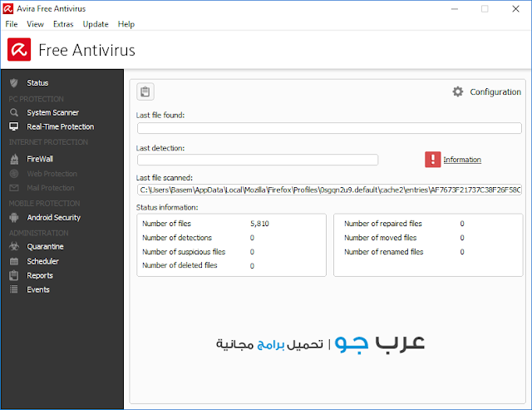Open Android Security label
Image resolution: width=532 pixels, height=410 pixels.
click(53, 218)
